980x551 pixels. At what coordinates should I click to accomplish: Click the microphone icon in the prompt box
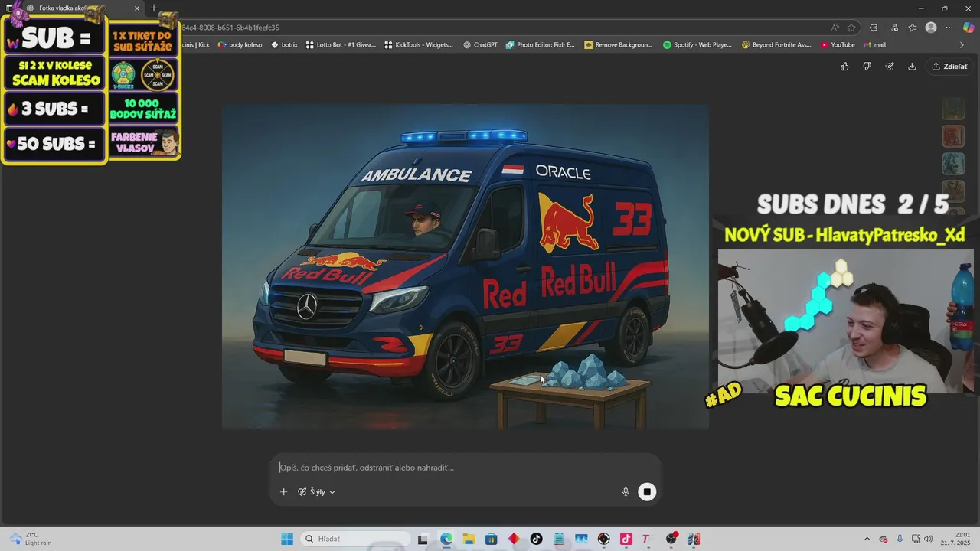(x=626, y=492)
